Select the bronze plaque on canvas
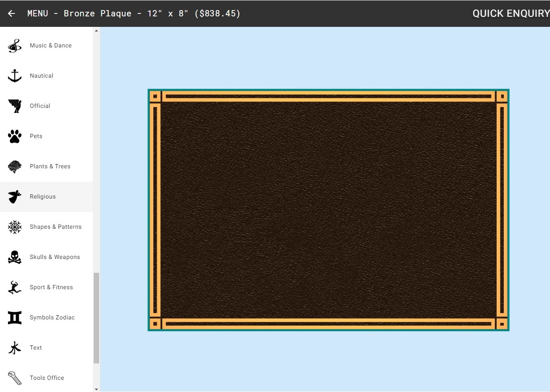 click(328, 210)
